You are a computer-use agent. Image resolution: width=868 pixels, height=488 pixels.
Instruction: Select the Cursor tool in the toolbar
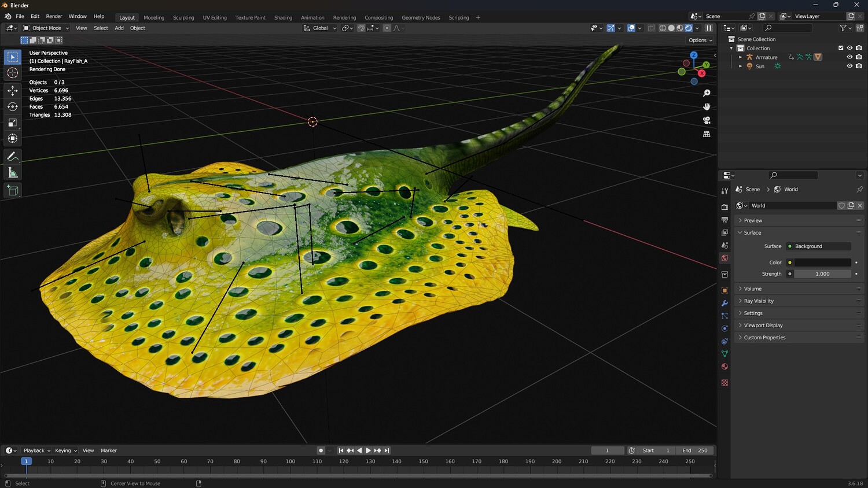pyautogui.click(x=13, y=73)
